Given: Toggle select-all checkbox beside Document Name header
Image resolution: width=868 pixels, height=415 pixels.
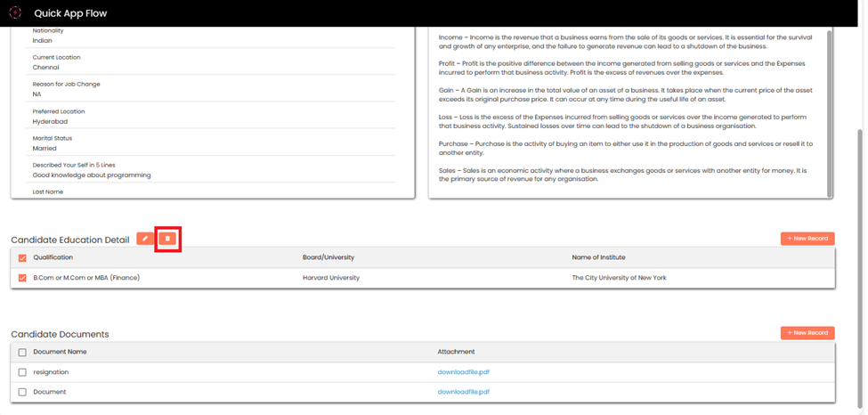Looking at the screenshot, I should click(23, 353).
